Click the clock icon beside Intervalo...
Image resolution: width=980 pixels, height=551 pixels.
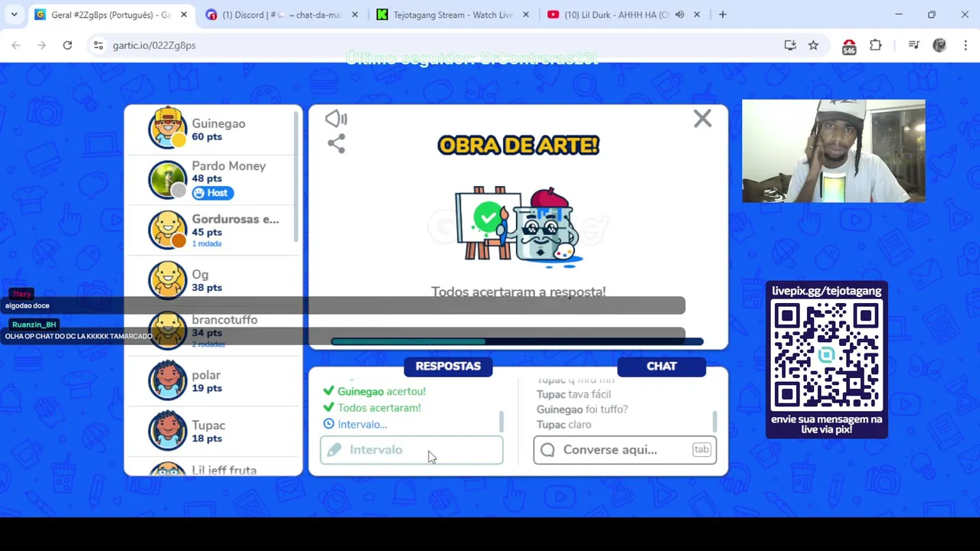pyautogui.click(x=328, y=424)
